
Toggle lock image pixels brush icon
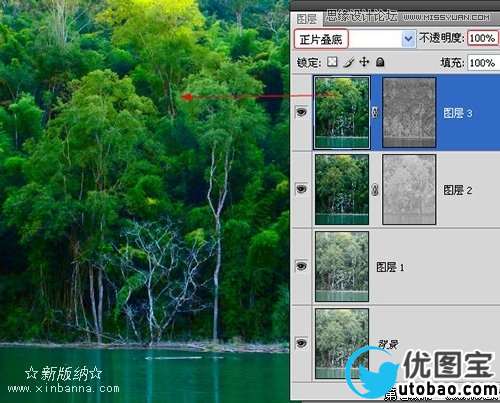click(348, 62)
